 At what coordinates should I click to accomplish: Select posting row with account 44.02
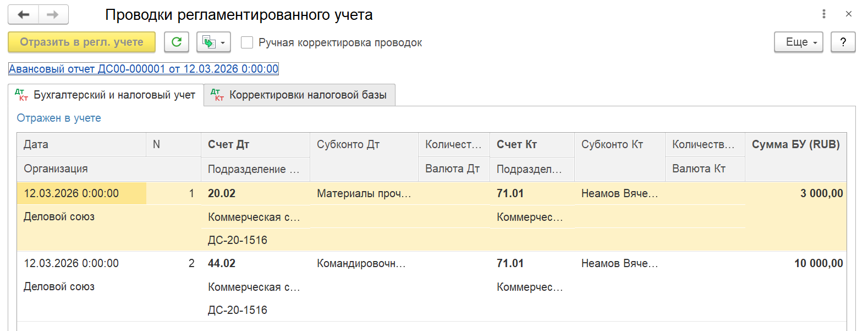pyautogui.click(x=432, y=286)
